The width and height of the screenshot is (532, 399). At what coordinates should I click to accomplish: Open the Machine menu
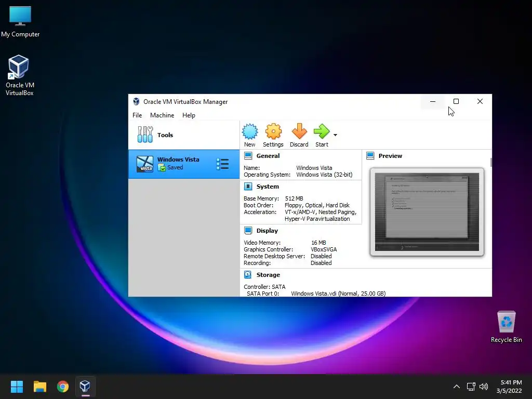(x=162, y=115)
